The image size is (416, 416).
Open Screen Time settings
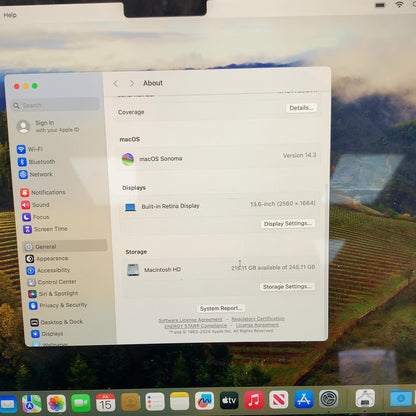point(45,229)
